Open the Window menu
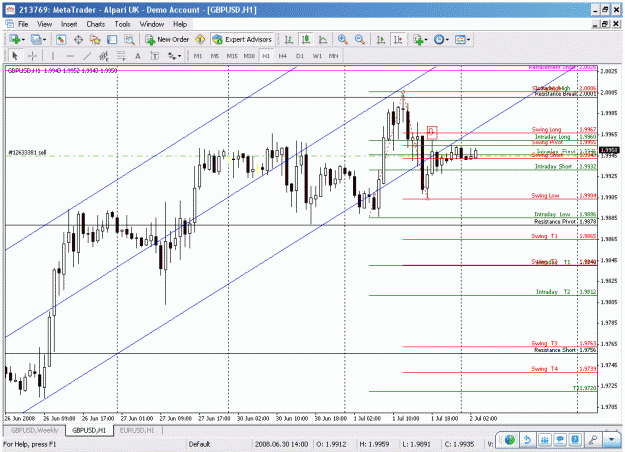 click(x=152, y=24)
